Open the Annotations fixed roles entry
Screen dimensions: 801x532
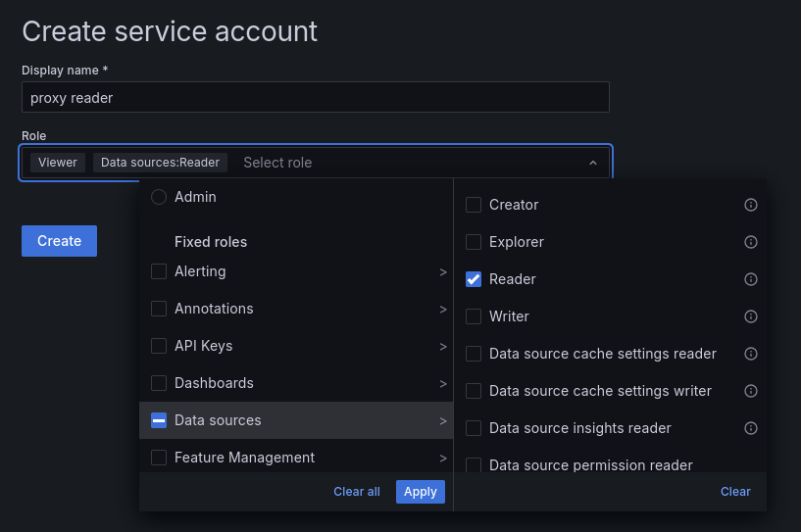click(296, 309)
